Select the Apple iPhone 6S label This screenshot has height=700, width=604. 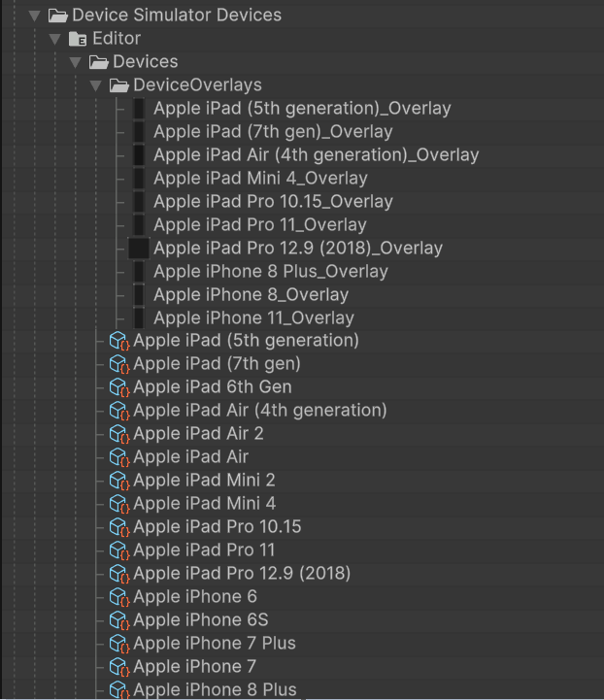pos(201,620)
